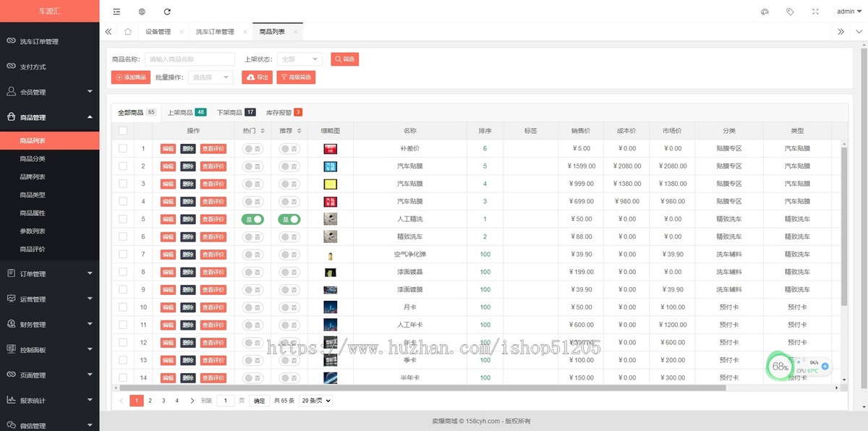Open the 上架状态 dropdown
The image size is (868, 431).
click(299, 59)
